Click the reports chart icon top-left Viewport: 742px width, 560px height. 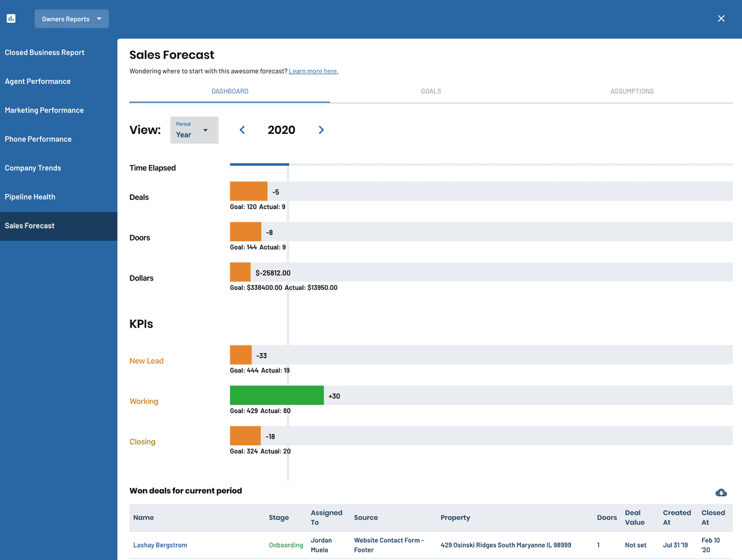click(x=11, y=19)
